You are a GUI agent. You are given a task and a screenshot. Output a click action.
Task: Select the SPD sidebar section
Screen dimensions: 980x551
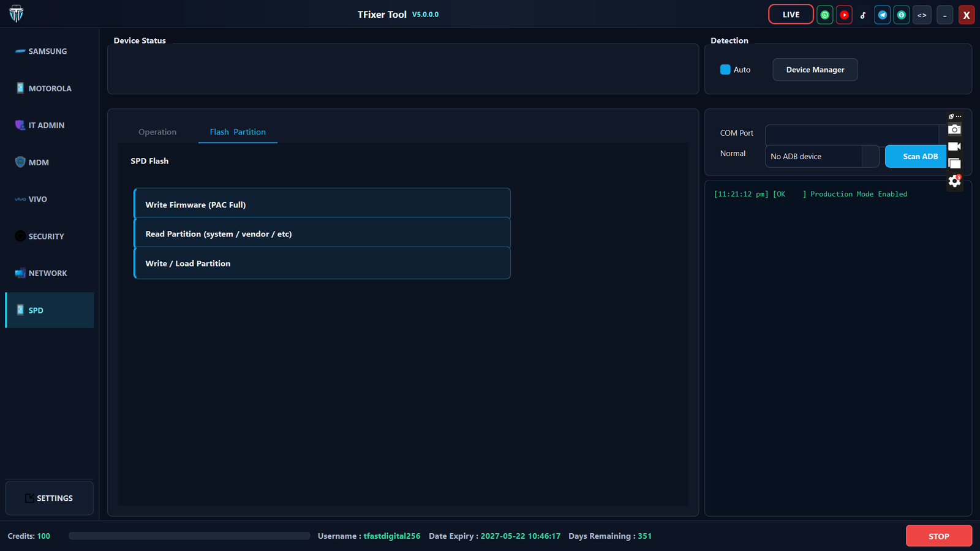tap(50, 310)
